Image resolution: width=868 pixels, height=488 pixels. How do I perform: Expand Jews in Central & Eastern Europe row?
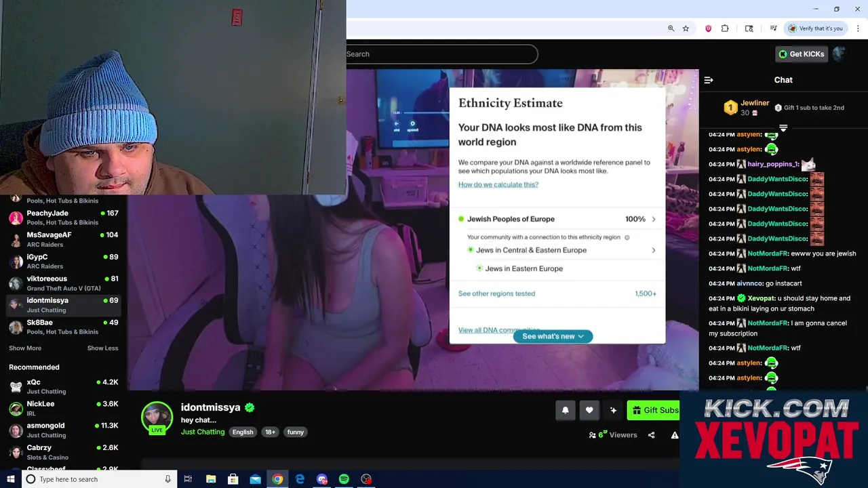561,250
